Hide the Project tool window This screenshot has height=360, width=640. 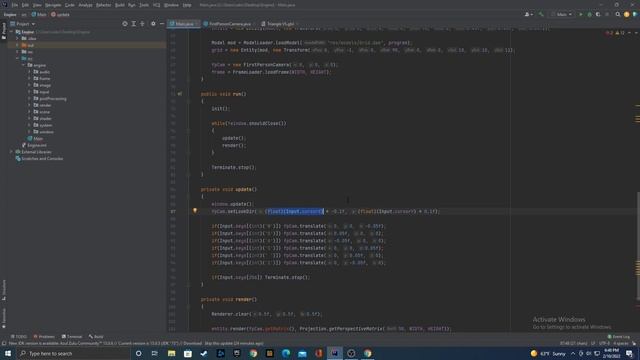[x=162, y=24]
